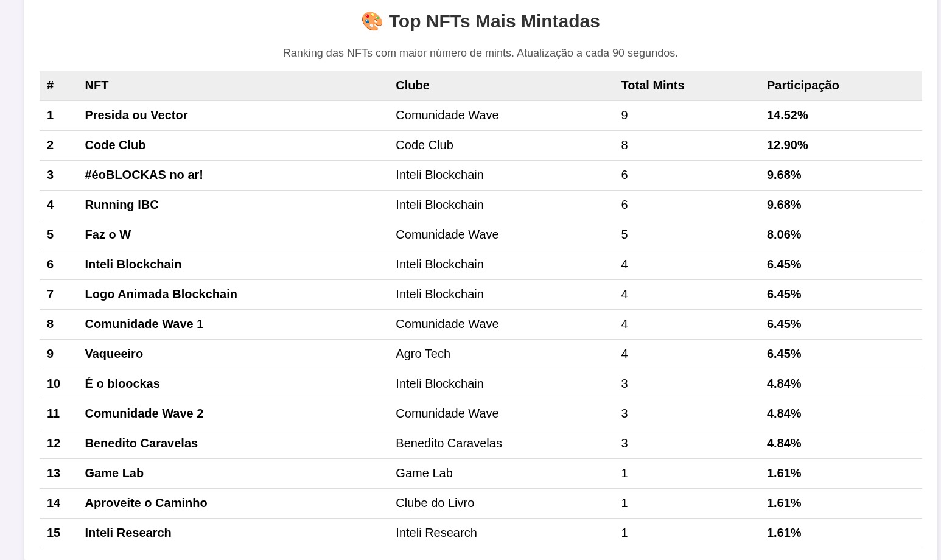Click the Comunidade Wave 1 NFT
Image resolution: width=941 pixels, height=560 pixels.
(144, 324)
